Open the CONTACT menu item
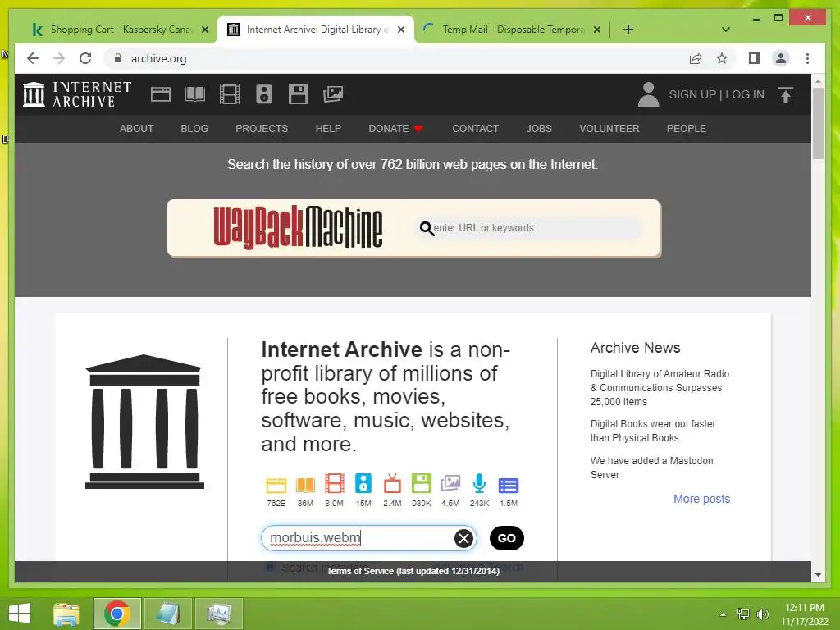840x630 pixels. 475,129
